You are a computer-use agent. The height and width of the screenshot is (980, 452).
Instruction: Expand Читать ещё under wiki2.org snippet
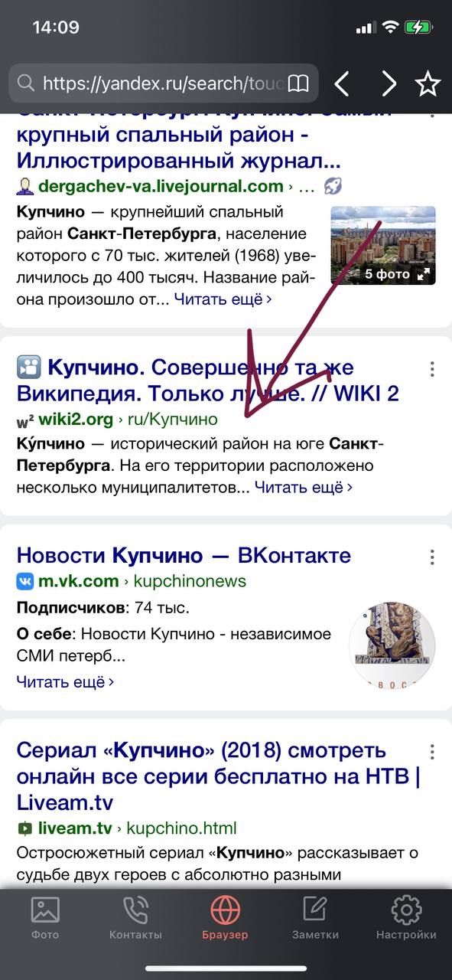pyautogui.click(x=304, y=487)
